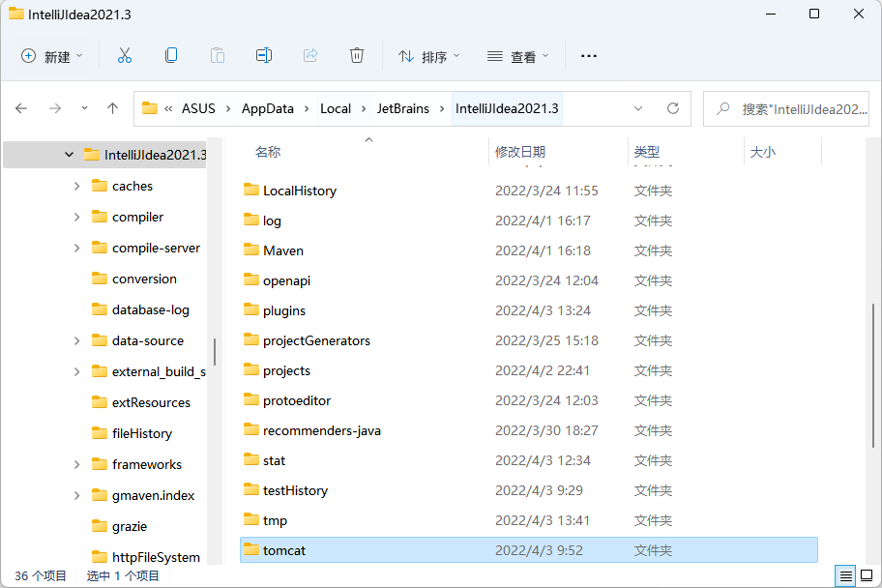882x588 pixels.
Task: Click the Paste clipboard icon
Action: click(x=218, y=56)
